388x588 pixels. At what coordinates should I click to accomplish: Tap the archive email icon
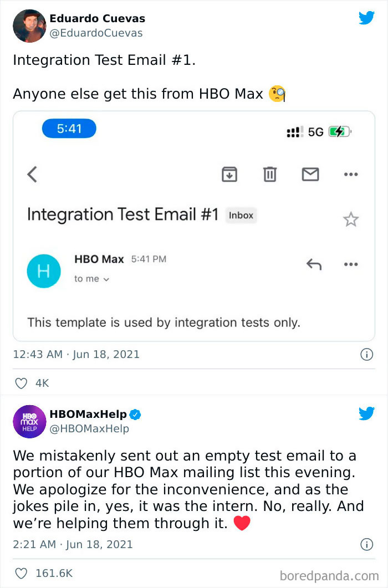point(229,174)
